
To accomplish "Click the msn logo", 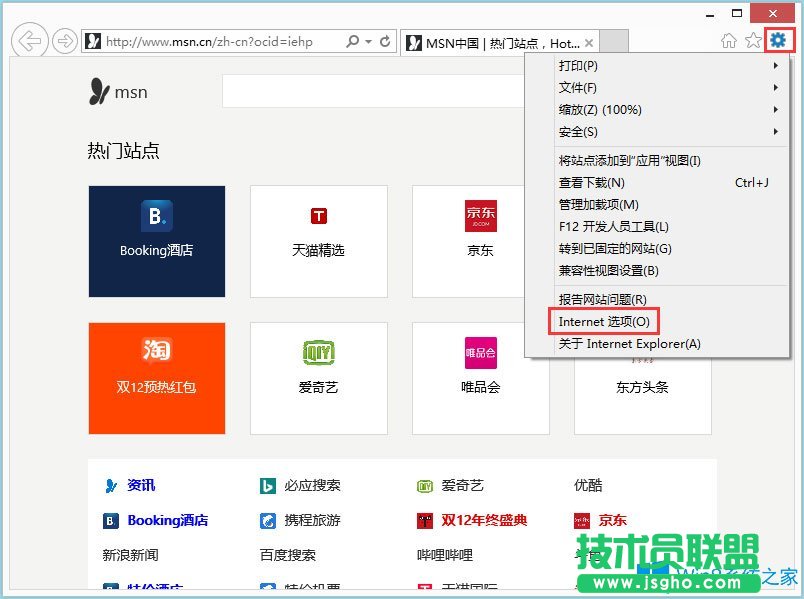I will tap(117, 92).
